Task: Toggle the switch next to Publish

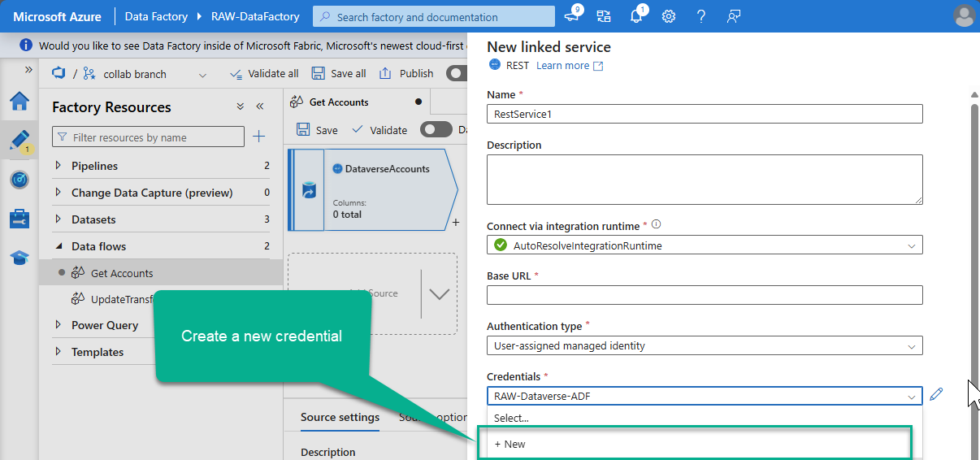Action: click(x=457, y=73)
